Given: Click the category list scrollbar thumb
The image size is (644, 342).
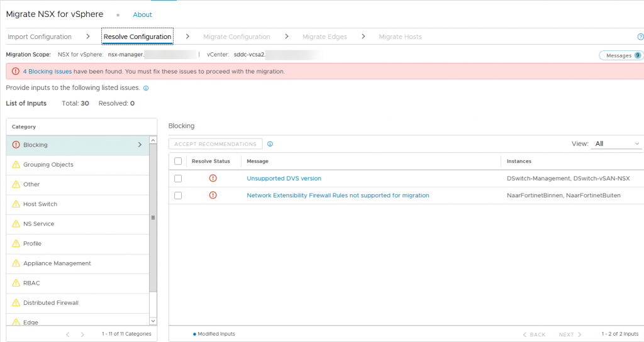Looking at the screenshot, I should coord(153,218).
